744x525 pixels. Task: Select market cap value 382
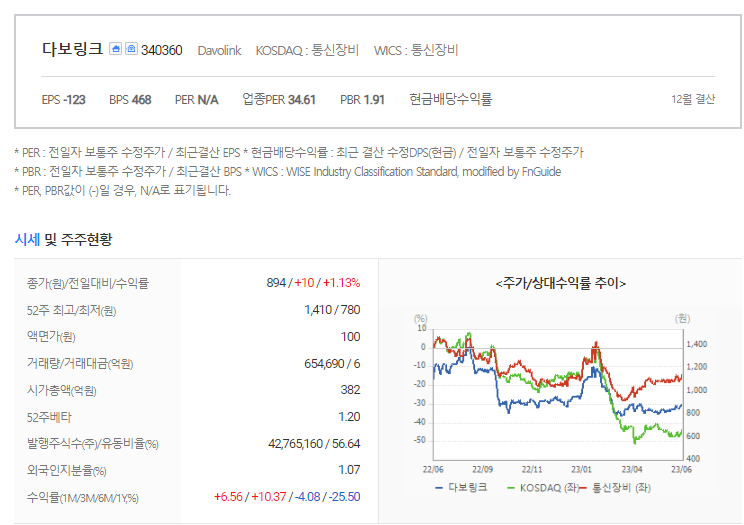pos(350,390)
